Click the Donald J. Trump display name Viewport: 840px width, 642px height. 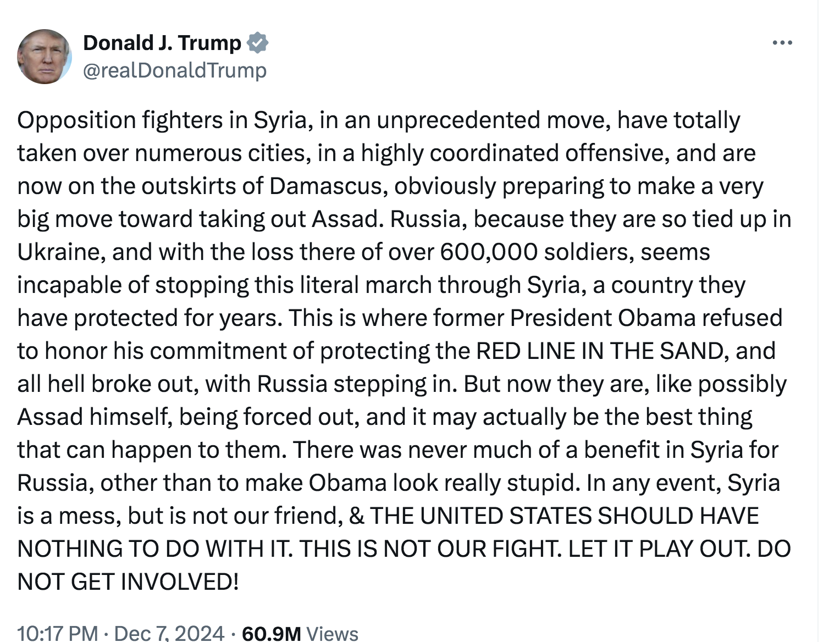coord(162,43)
